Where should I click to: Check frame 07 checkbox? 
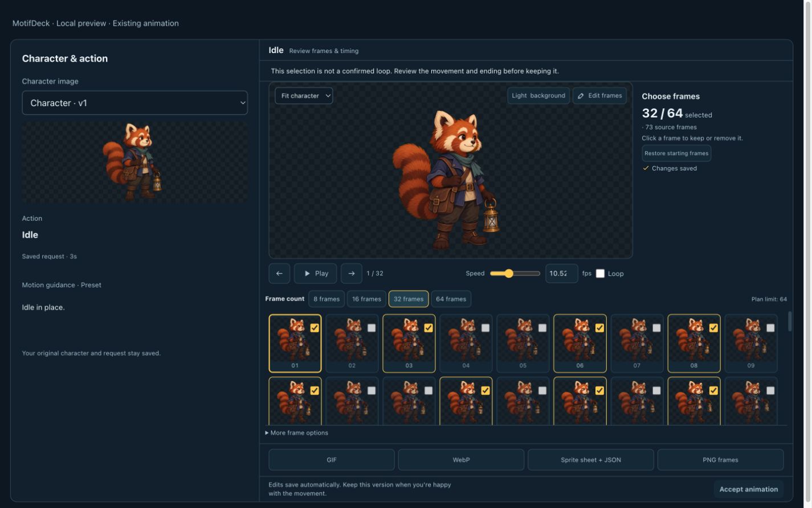(656, 328)
